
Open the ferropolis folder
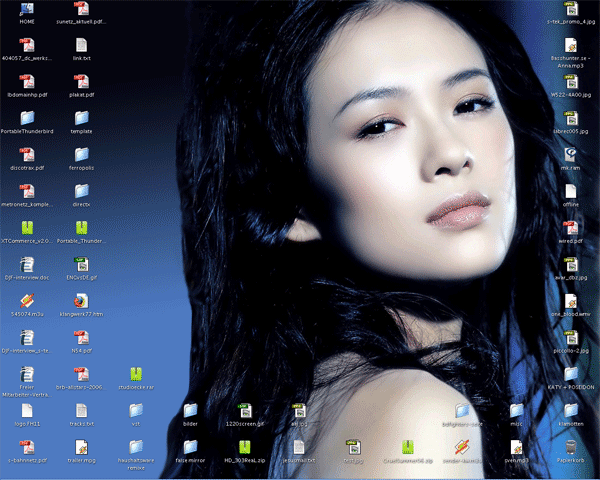tap(81, 155)
